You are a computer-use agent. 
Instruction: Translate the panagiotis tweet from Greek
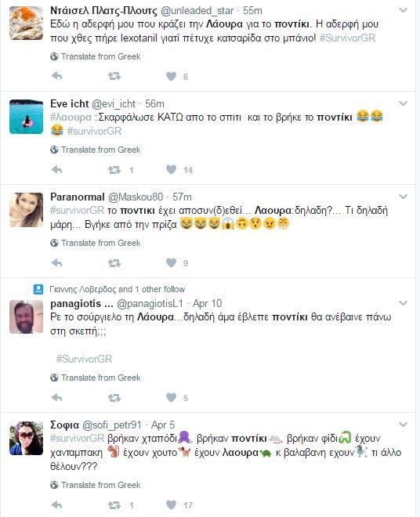pyautogui.click(x=96, y=378)
